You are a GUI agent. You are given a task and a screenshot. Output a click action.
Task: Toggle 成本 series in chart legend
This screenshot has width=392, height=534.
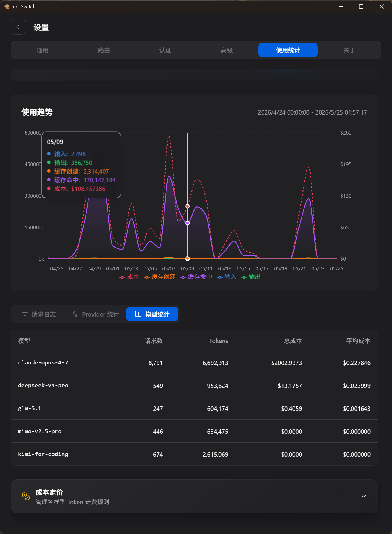[129, 277]
